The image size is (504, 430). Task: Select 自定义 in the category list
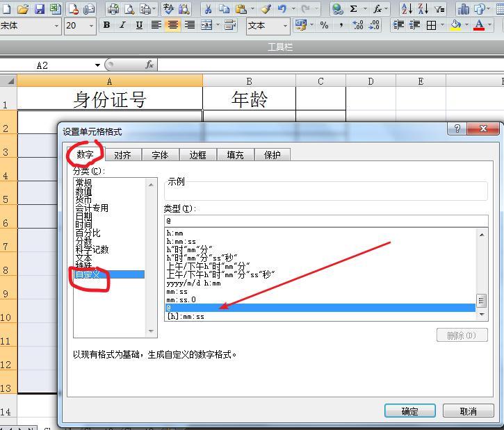tap(109, 274)
